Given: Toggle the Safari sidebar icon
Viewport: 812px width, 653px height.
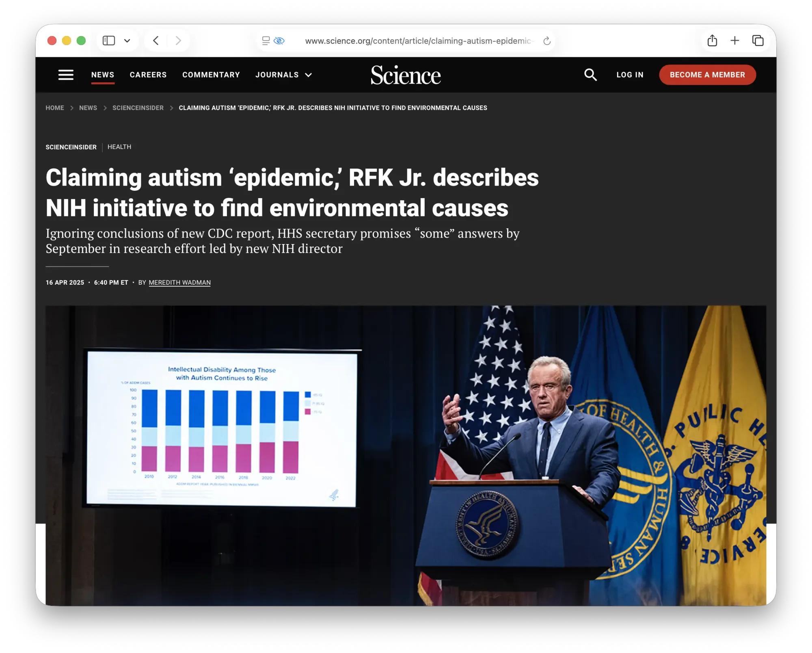Looking at the screenshot, I should tap(109, 41).
